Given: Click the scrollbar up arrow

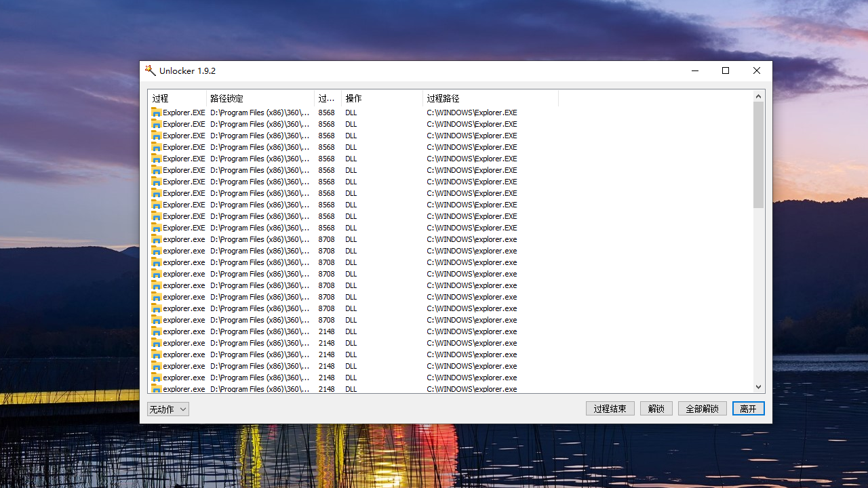Looking at the screenshot, I should click(758, 95).
